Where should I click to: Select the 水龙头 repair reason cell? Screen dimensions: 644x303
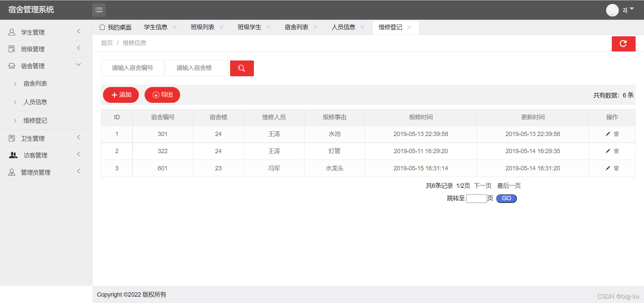[x=334, y=168]
